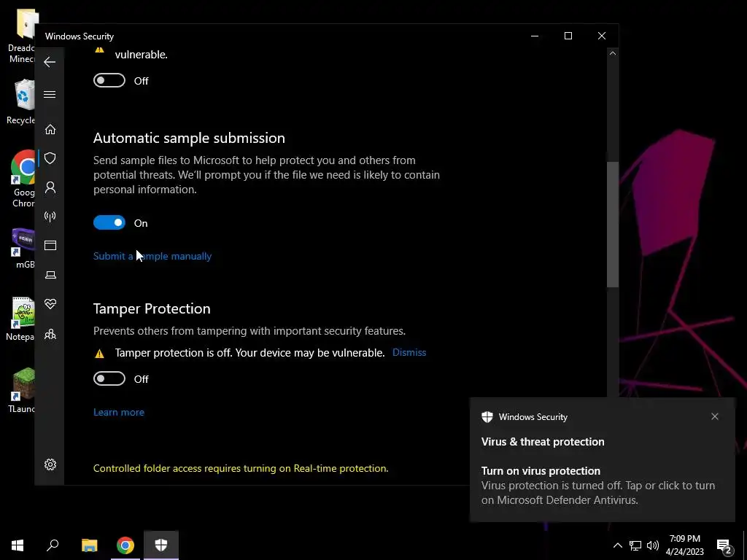
Task: Open Google Chrome from taskbar
Action: tap(125, 545)
